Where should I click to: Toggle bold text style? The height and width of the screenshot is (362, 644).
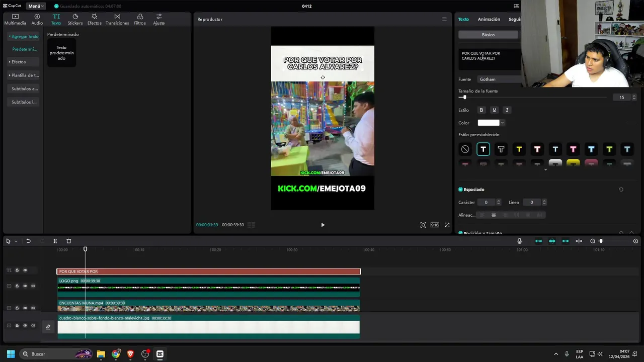tap(481, 110)
